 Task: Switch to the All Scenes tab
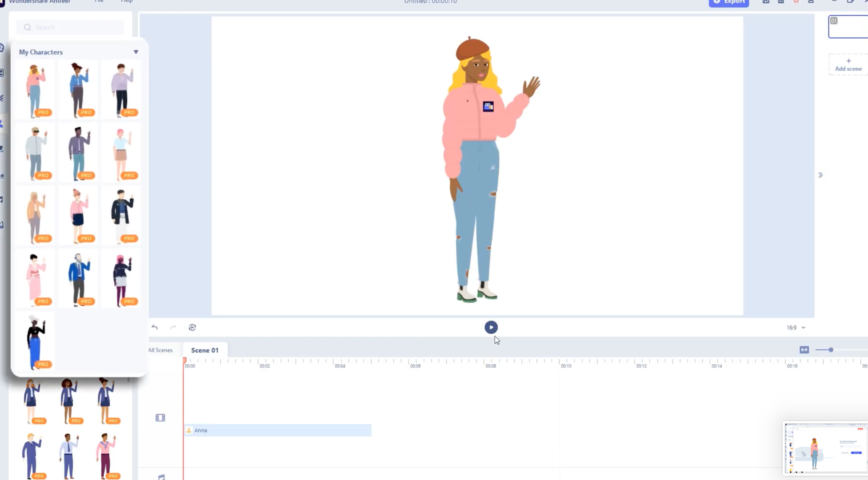[160, 350]
